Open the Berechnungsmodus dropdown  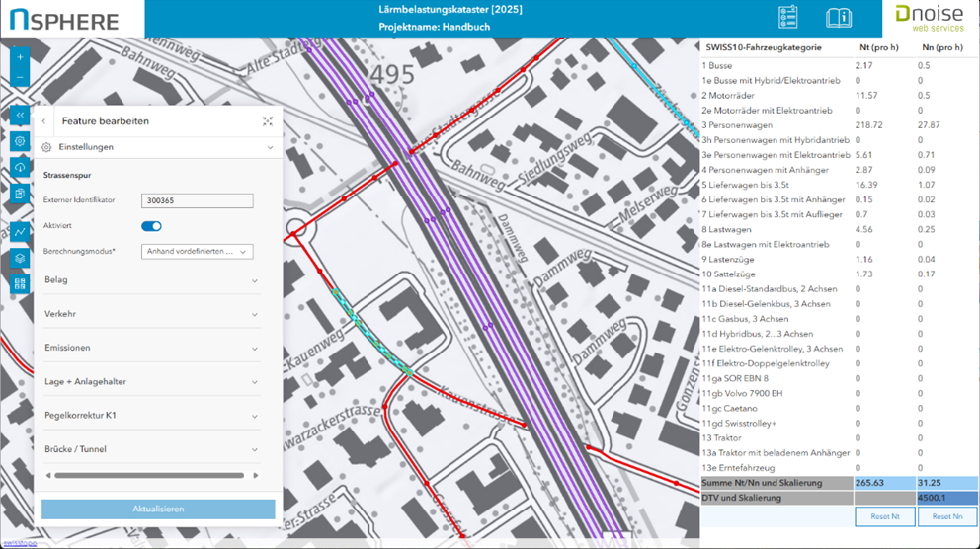coord(198,252)
